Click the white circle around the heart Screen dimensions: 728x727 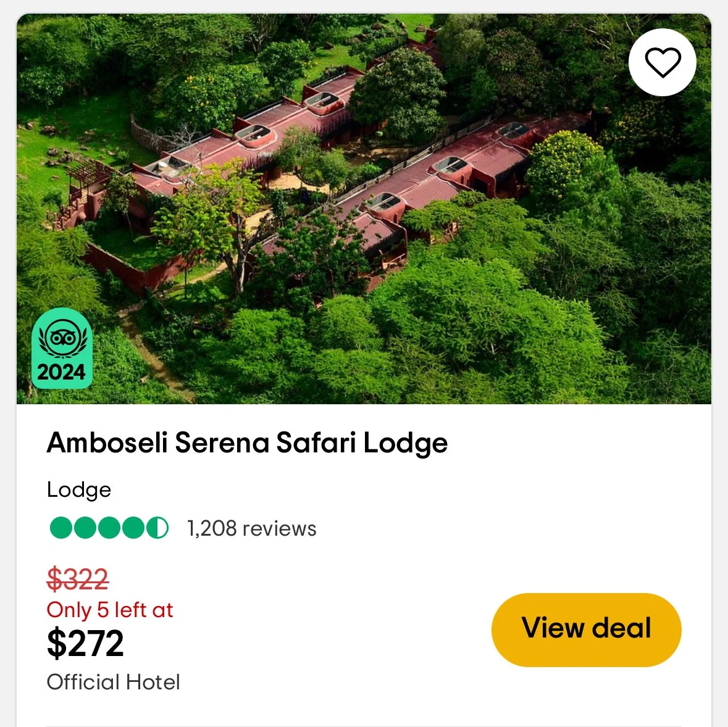tap(662, 62)
